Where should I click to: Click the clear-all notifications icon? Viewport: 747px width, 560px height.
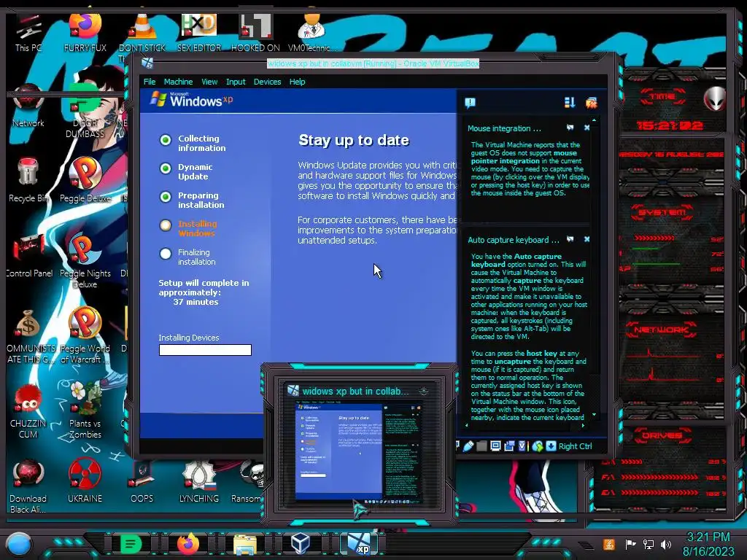coord(591,102)
